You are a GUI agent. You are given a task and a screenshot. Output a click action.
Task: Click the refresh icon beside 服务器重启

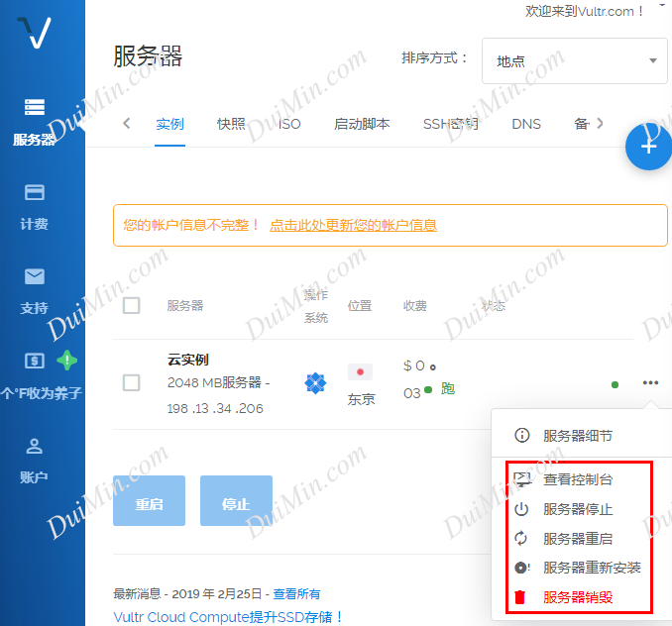click(x=520, y=538)
